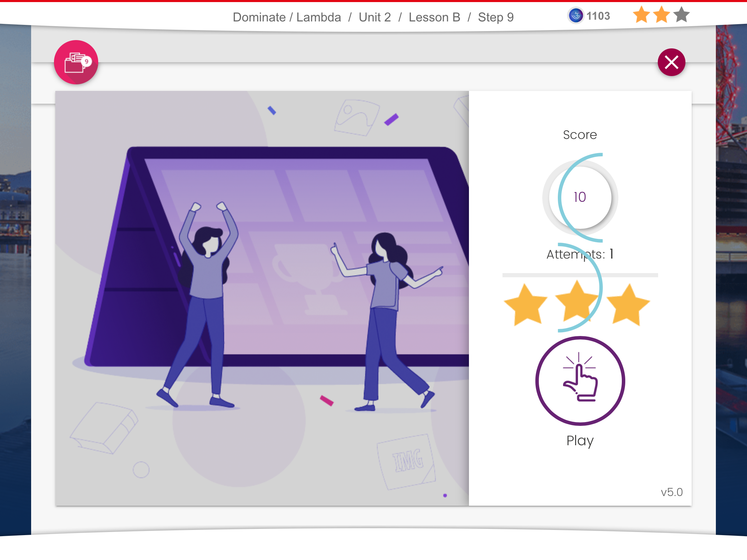
Task: Click the middle gold result star
Action: point(577,302)
